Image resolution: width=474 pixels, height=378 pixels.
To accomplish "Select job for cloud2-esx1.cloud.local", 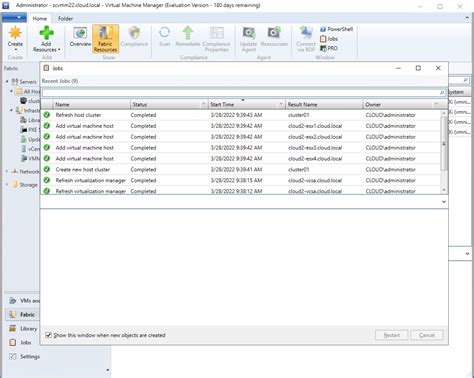I will tap(241, 126).
